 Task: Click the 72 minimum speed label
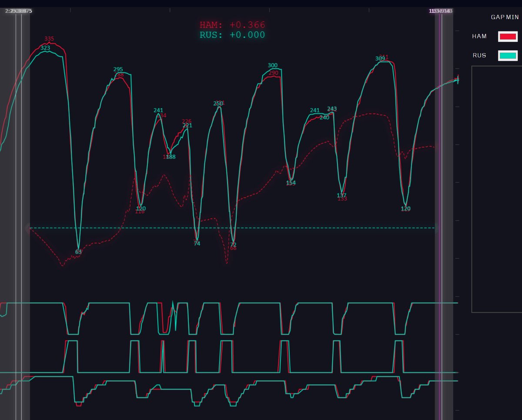pyautogui.click(x=233, y=244)
